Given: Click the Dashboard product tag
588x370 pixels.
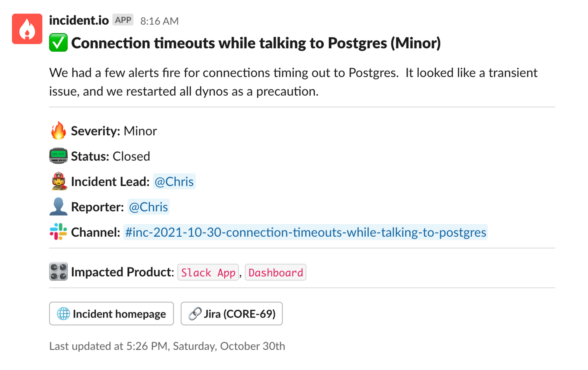Looking at the screenshot, I should pos(275,272).
